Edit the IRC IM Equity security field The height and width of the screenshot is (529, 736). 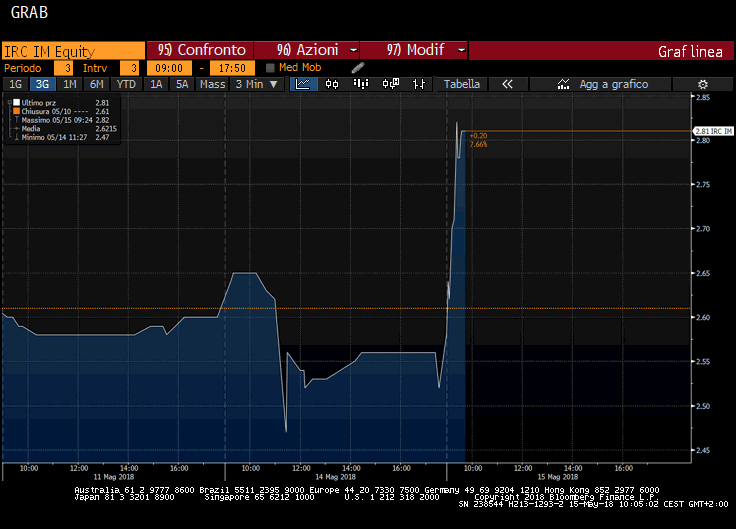point(73,50)
